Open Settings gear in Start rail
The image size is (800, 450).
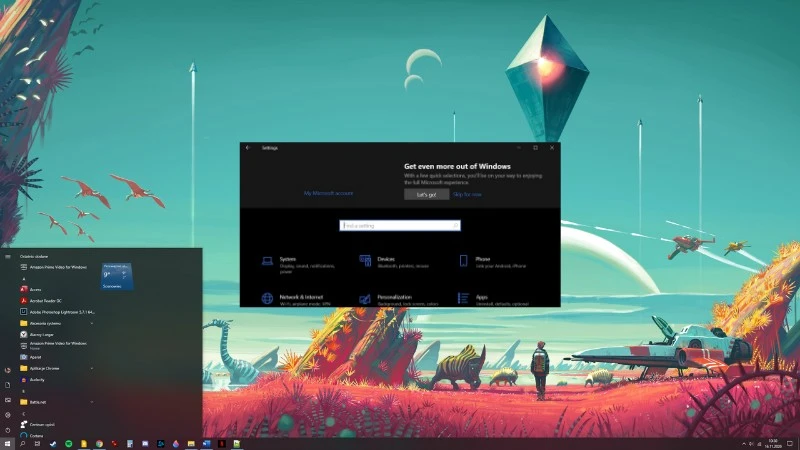pos(8,415)
